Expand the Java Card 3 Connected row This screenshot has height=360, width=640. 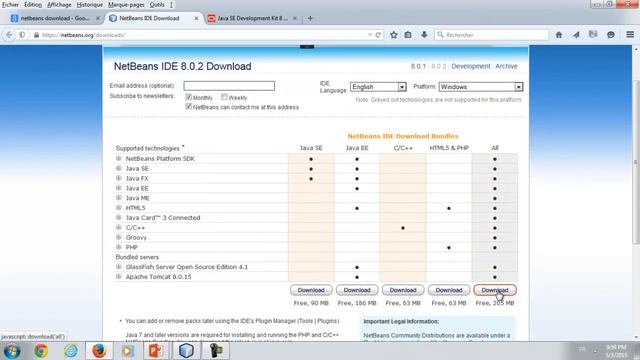pyautogui.click(x=119, y=218)
